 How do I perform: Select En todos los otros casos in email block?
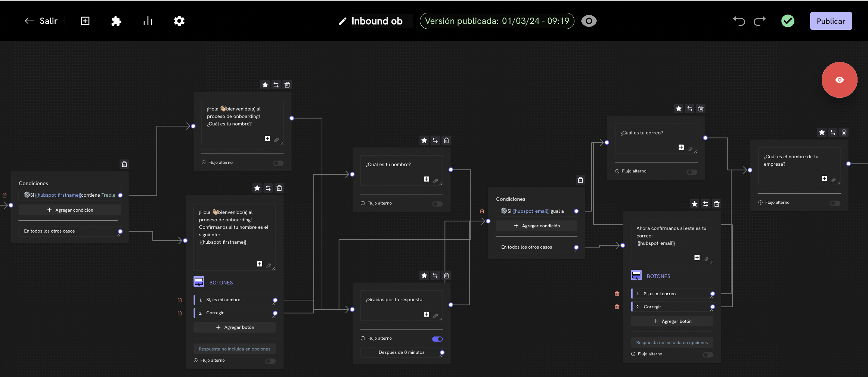[537, 247]
